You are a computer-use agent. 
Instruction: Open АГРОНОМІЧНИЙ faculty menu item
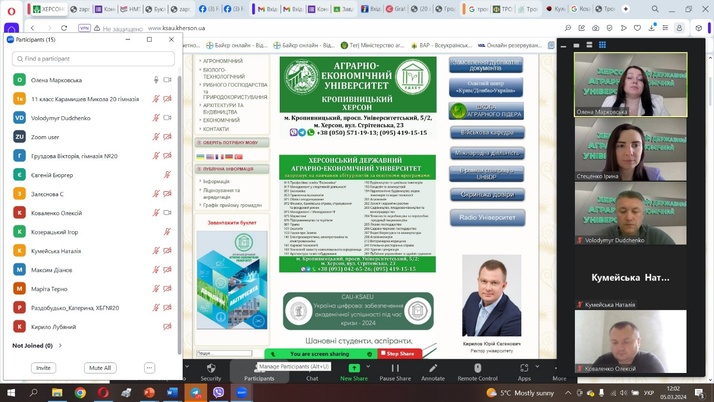[223, 61]
